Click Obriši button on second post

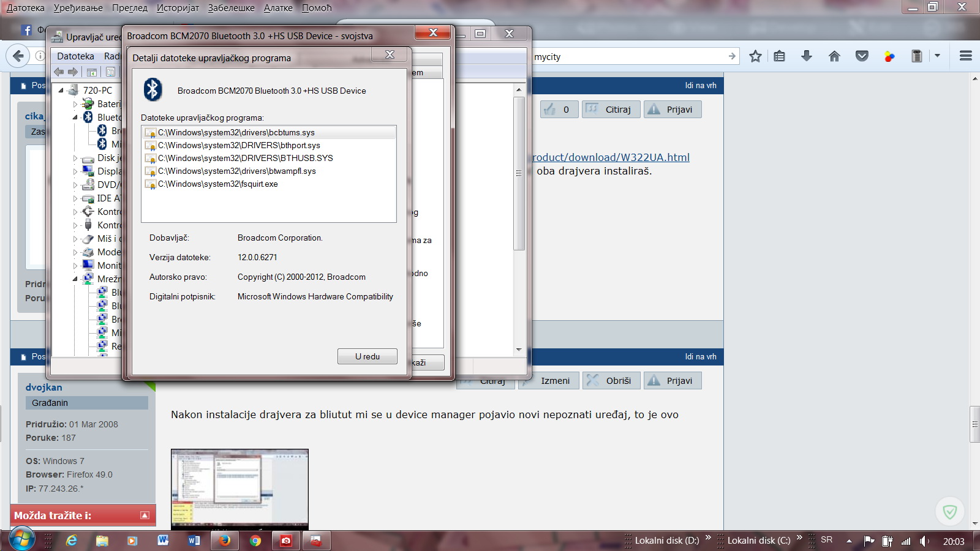point(611,381)
